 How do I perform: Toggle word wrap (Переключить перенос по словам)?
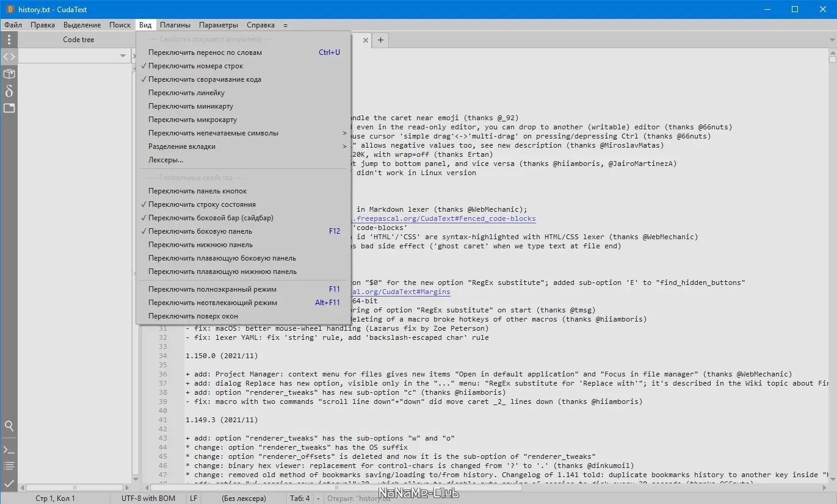coord(244,52)
